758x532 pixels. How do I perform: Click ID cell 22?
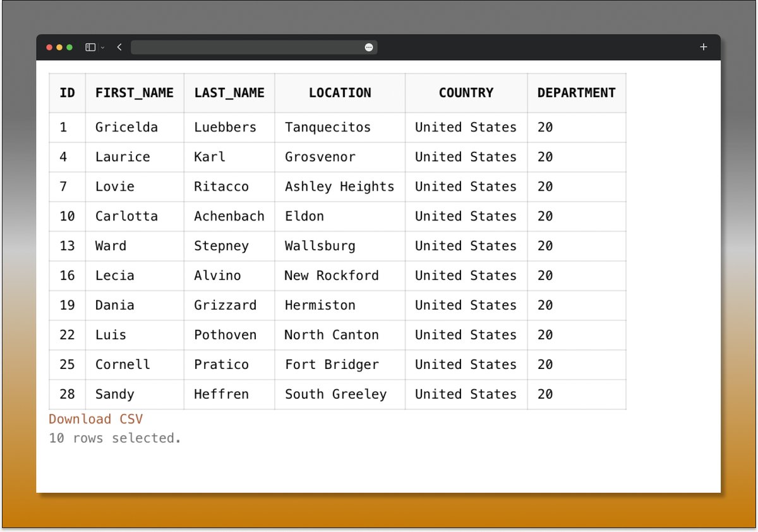coord(67,335)
